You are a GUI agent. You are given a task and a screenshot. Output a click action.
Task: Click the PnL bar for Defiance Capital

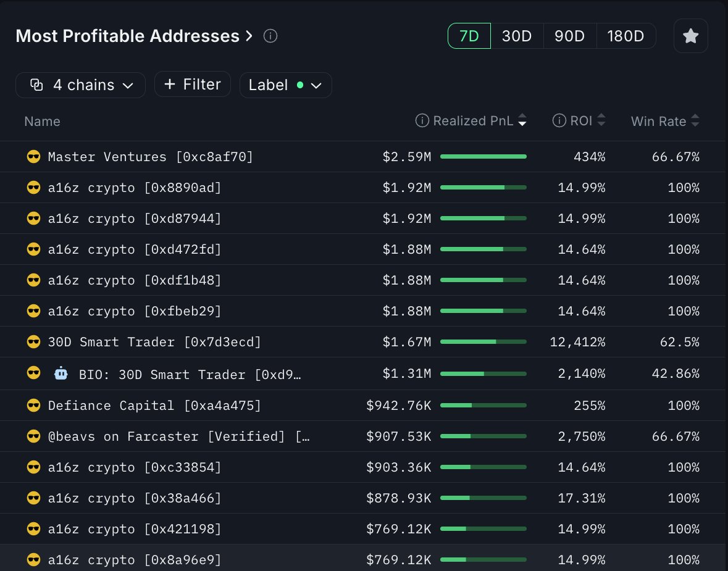(x=483, y=406)
